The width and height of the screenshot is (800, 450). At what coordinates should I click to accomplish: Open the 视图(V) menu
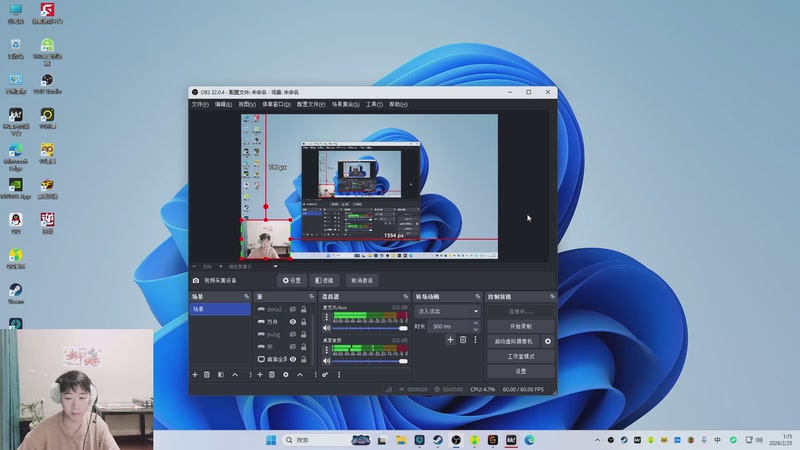point(247,105)
